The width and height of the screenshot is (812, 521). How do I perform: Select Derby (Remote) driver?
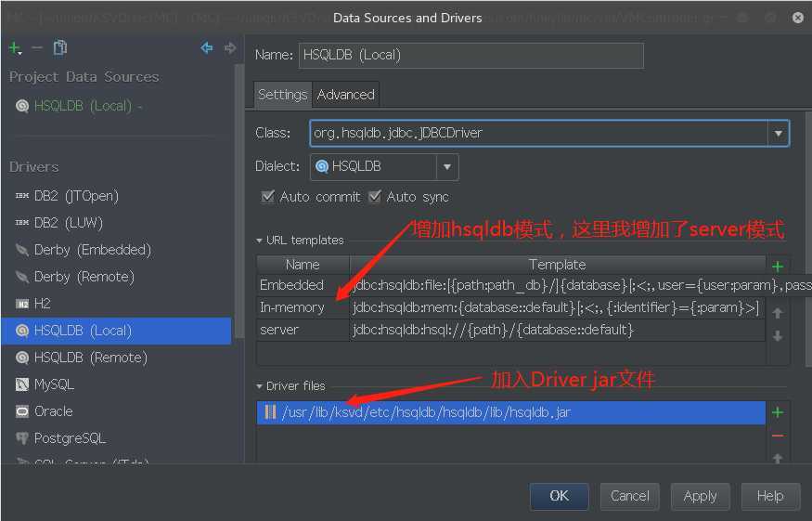(84, 277)
